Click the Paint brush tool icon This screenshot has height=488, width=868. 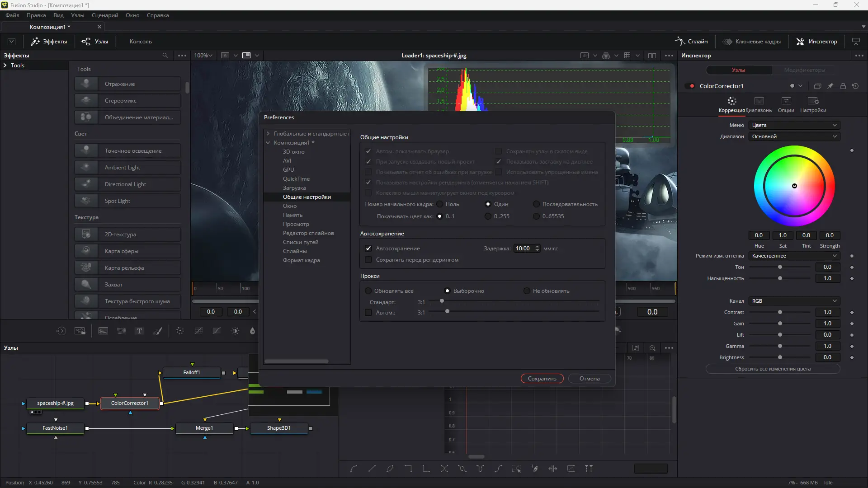[157, 331]
